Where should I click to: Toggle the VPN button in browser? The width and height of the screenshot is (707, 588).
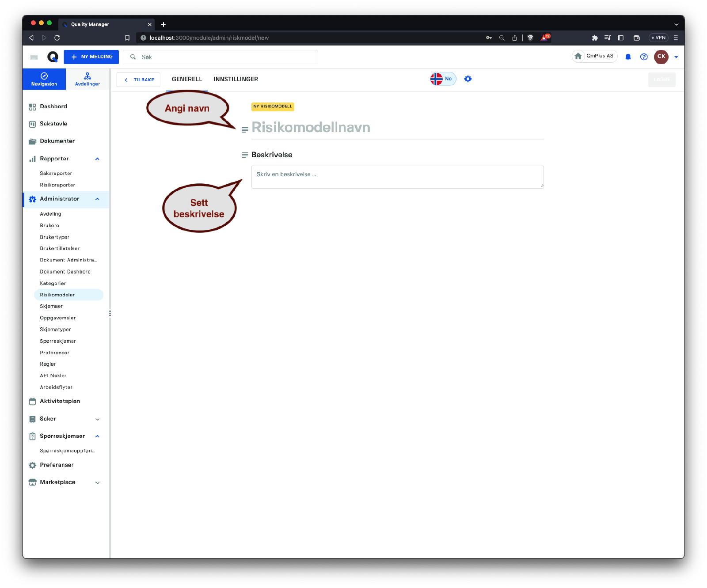tap(658, 38)
